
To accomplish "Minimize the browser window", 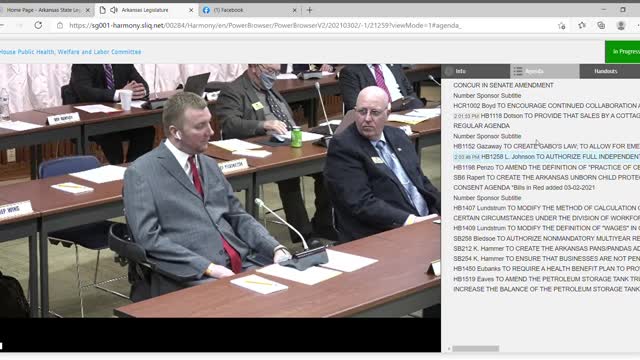I will (x=604, y=9).
